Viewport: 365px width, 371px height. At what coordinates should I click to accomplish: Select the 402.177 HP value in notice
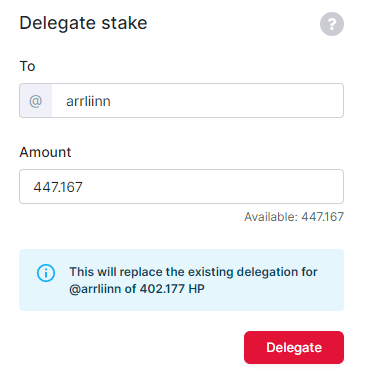point(172,288)
